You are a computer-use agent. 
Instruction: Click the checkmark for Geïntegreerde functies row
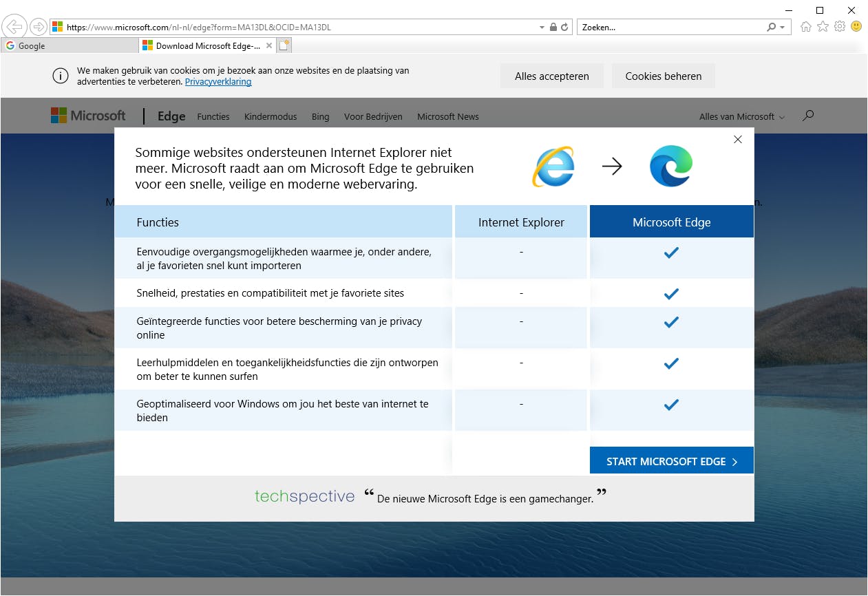click(671, 321)
